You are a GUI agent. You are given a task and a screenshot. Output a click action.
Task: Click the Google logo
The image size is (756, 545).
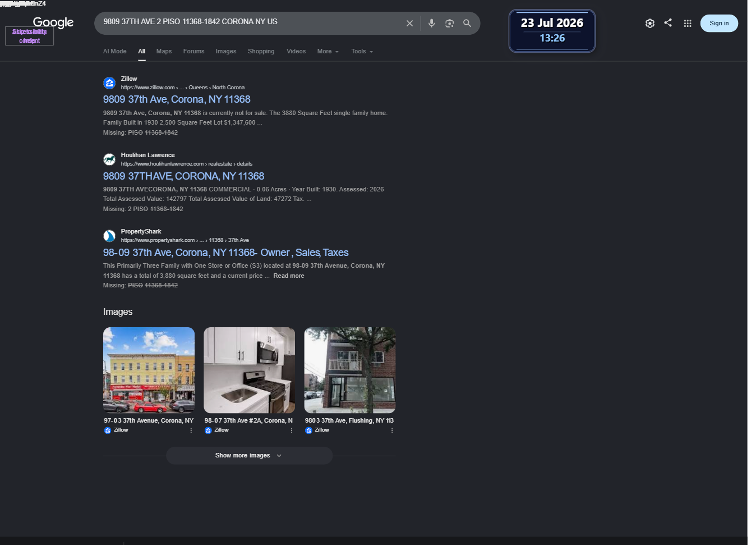click(53, 22)
